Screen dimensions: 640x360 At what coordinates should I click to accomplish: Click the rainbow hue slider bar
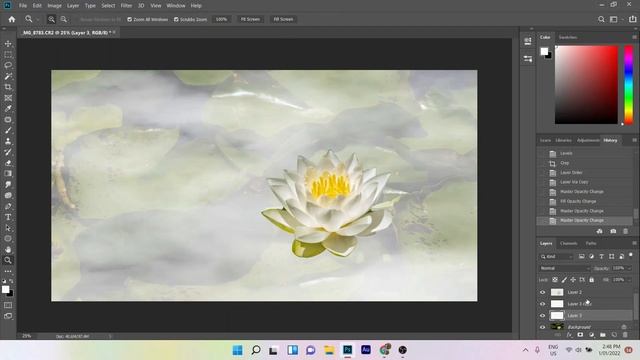(x=629, y=85)
